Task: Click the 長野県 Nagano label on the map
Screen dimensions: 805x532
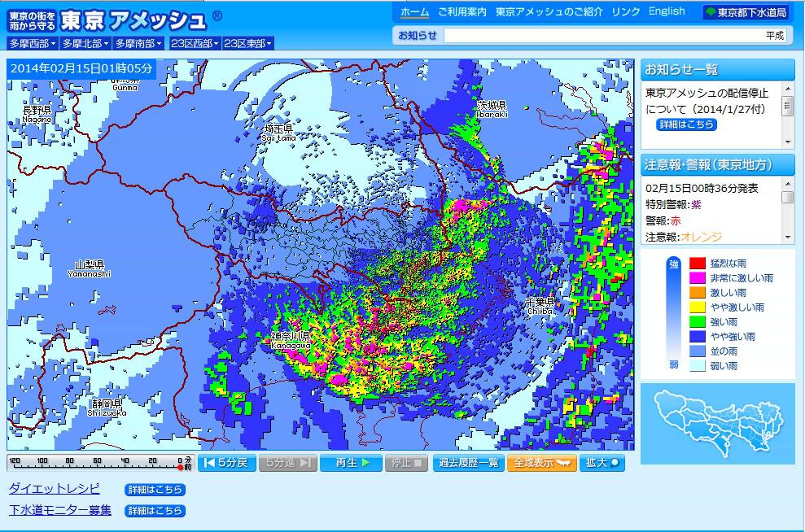Action: pyautogui.click(x=37, y=114)
